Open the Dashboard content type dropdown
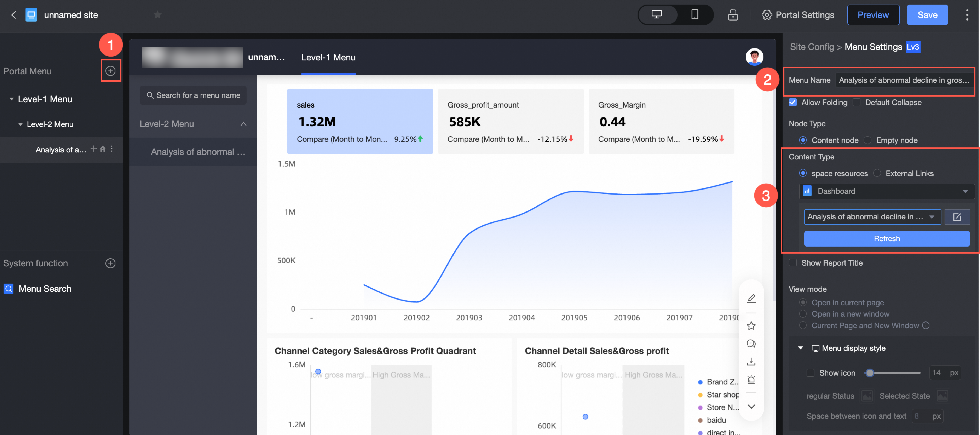The width and height of the screenshot is (980, 435). coord(886,191)
